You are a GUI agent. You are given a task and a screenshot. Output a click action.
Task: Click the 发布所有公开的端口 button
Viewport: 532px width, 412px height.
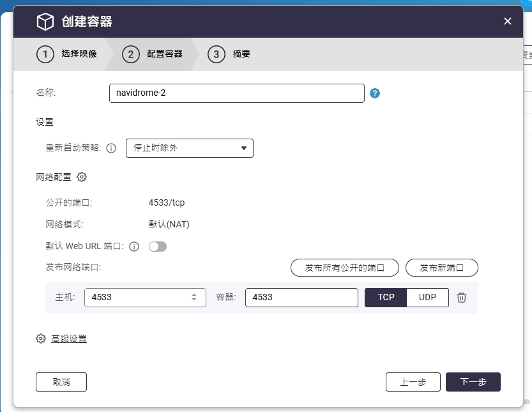[345, 268]
